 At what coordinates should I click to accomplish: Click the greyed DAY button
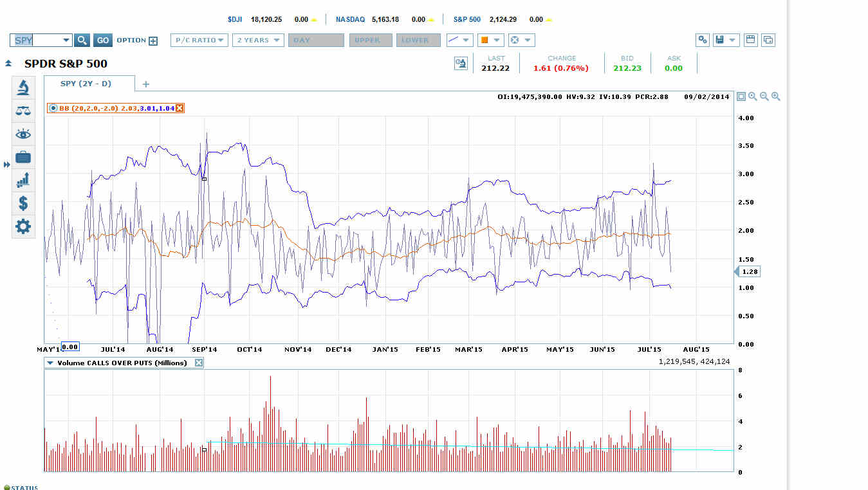click(316, 40)
